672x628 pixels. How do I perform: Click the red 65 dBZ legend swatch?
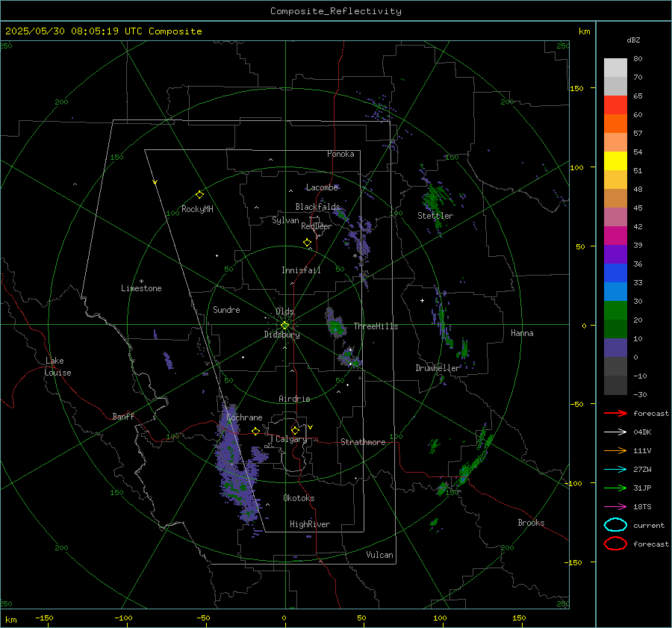tap(615, 105)
